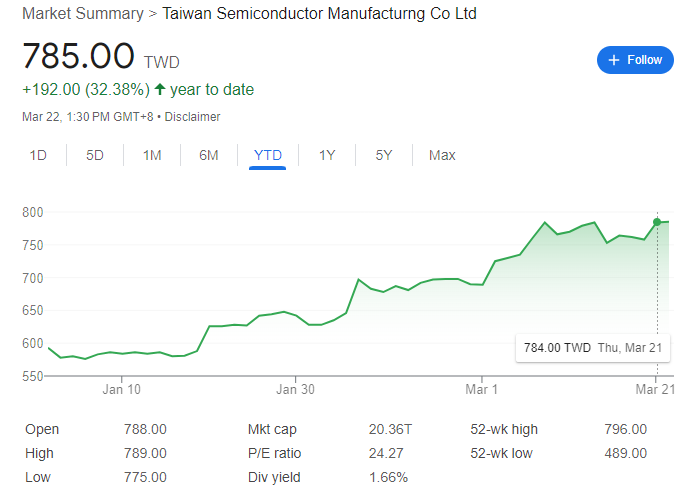
Task: Click the 52-wk low value 489.00
Action: click(625, 453)
